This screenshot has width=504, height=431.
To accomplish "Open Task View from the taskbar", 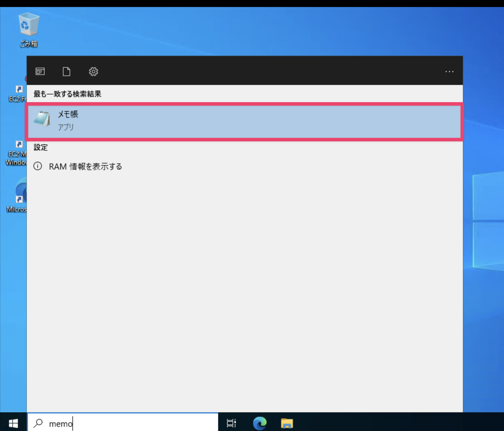I will [231, 423].
